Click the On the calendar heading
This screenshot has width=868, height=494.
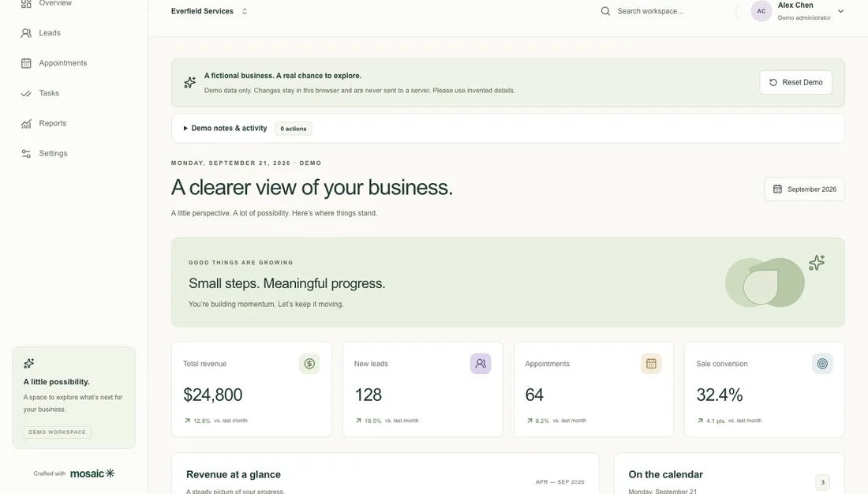point(665,474)
